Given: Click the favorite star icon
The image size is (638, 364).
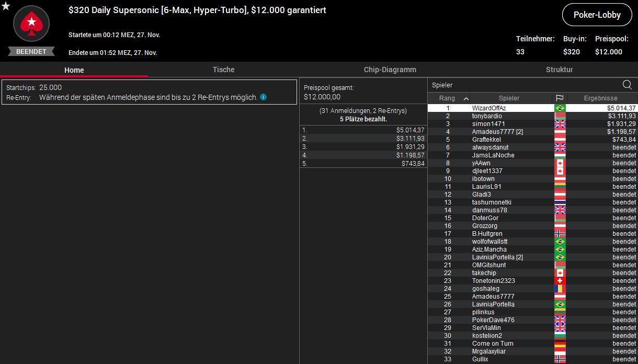Looking at the screenshot, I should tap(6, 6).
